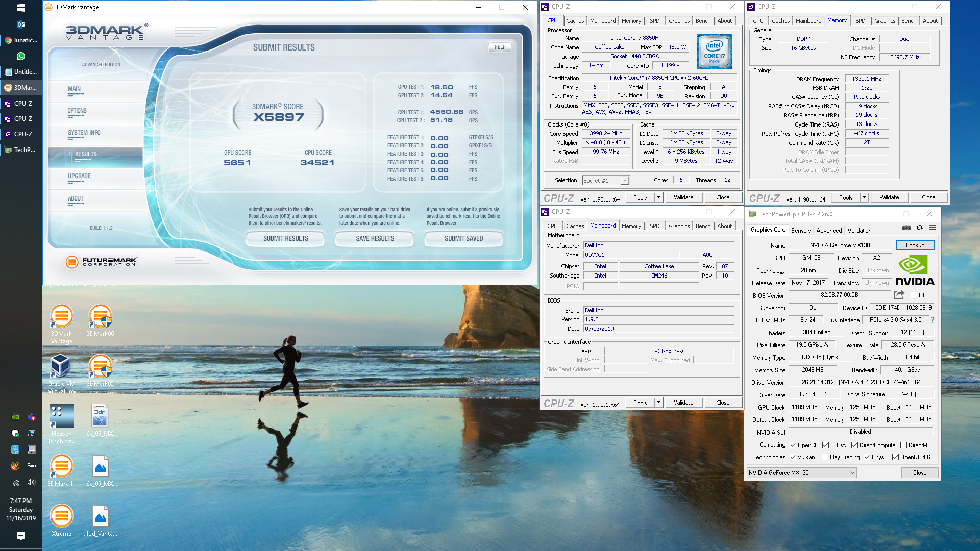Open the 3DMark 11 desktop shortcut
The height and width of the screenshot is (551, 980).
click(x=61, y=470)
